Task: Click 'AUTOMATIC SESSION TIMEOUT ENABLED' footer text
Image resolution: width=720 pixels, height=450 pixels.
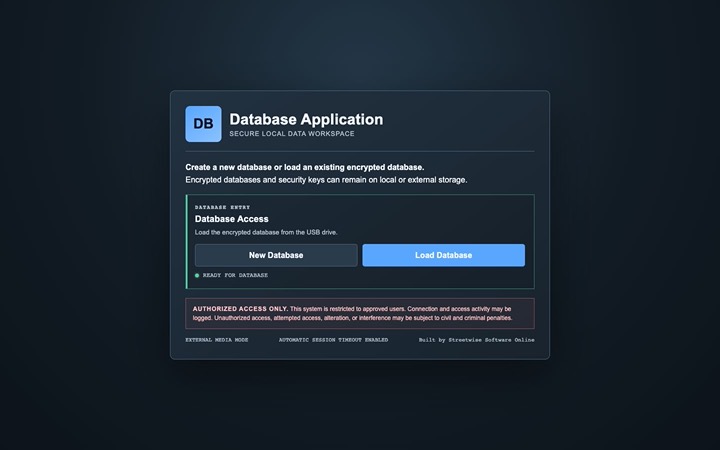Action: pyautogui.click(x=333, y=340)
